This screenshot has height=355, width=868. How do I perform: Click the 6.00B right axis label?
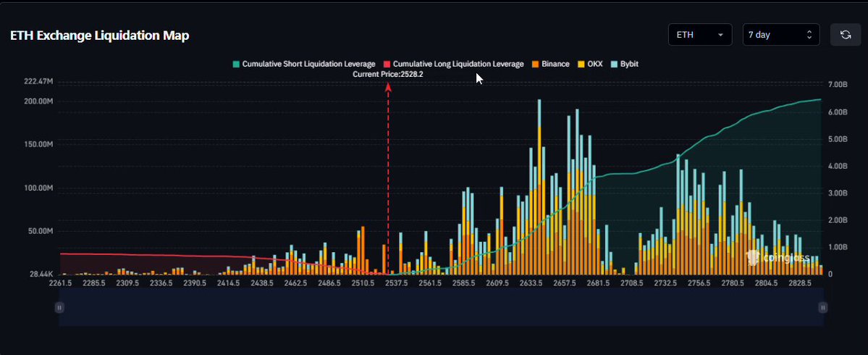coord(838,112)
